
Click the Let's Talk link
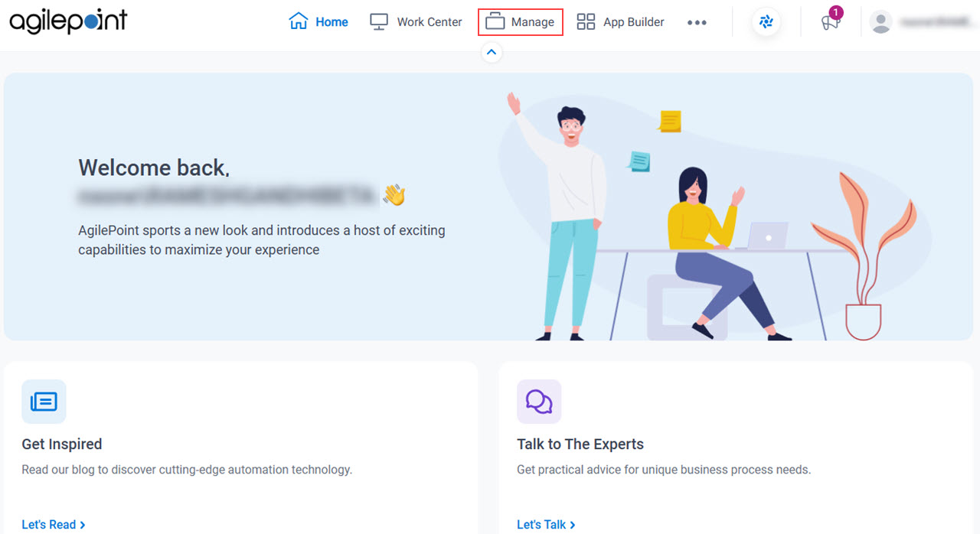(x=546, y=524)
